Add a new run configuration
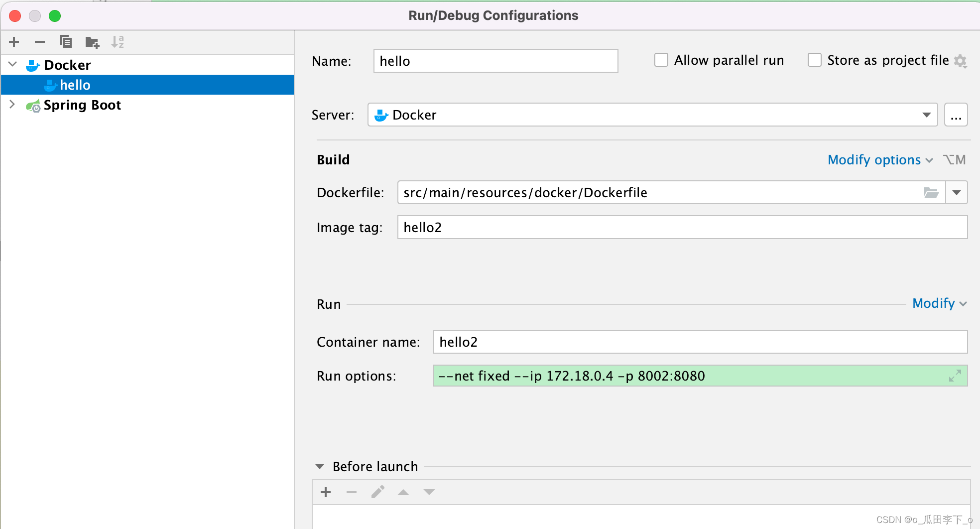 pyautogui.click(x=14, y=42)
